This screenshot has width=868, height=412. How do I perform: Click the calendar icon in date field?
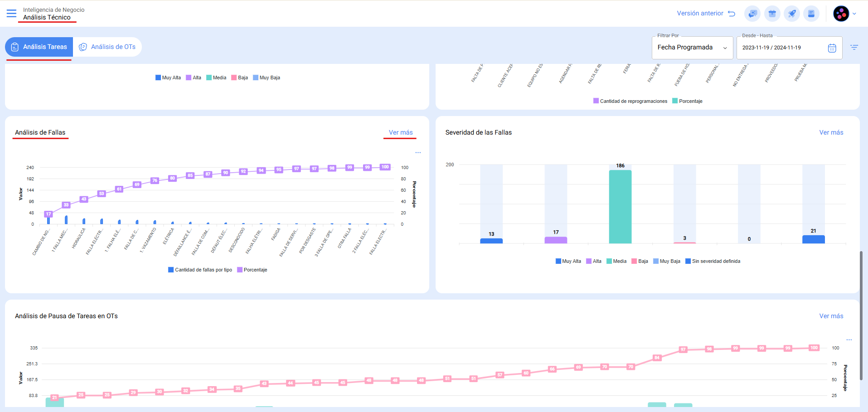(832, 48)
